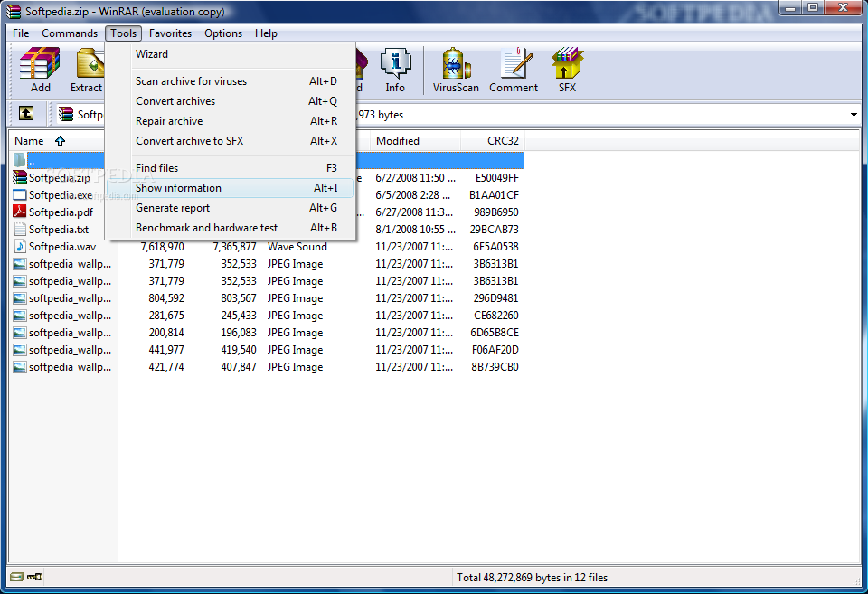Open the Options menu
The width and height of the screenshot is (868, 594).
click(x=223, y=33)
